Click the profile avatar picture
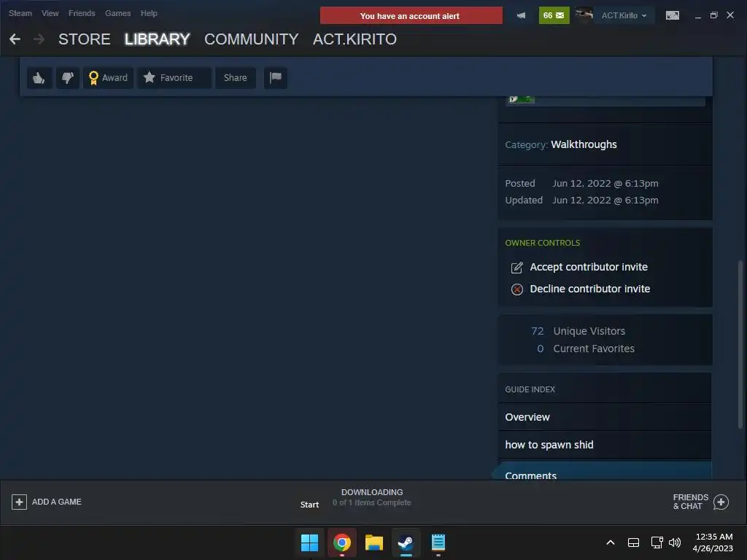 584,15
